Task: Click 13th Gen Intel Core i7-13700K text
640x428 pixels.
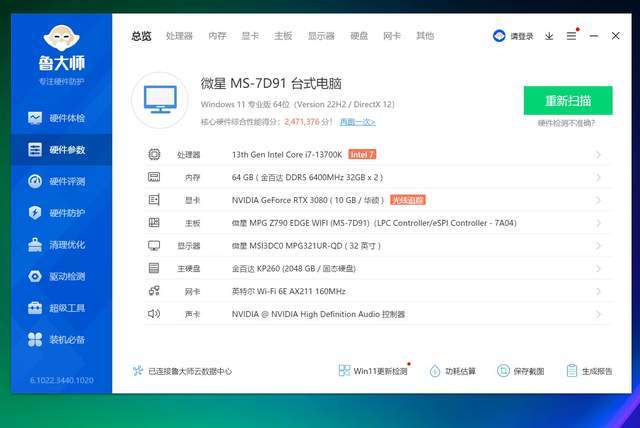Action: tap(287, 155)
